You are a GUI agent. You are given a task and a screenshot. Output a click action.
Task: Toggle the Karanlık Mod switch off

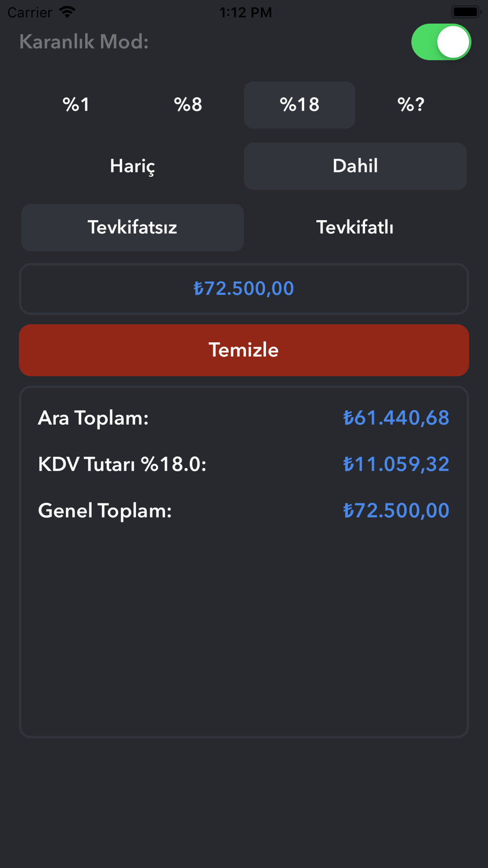pos(441,42)
